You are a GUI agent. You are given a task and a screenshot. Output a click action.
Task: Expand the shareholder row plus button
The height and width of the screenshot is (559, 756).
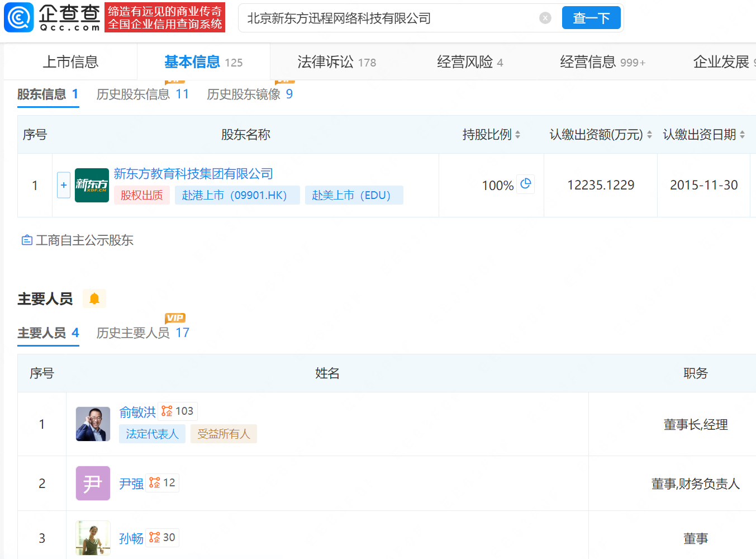[64, 185]
